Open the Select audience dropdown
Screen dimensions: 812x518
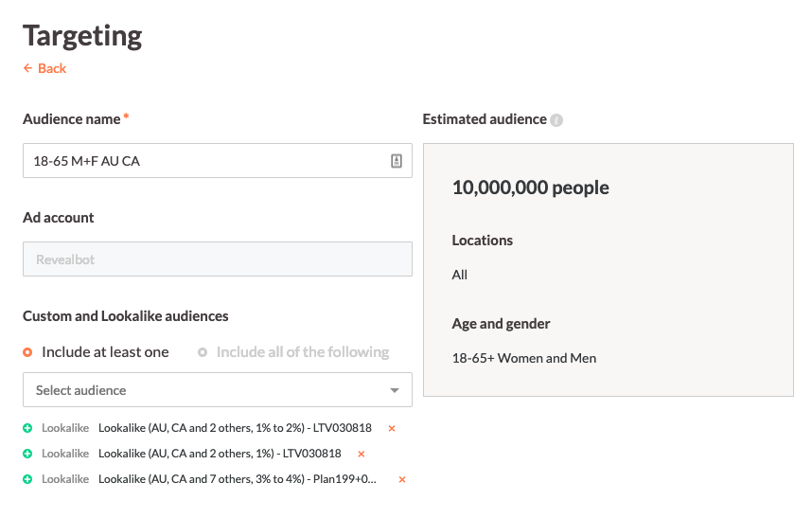[x=208, y=390]
